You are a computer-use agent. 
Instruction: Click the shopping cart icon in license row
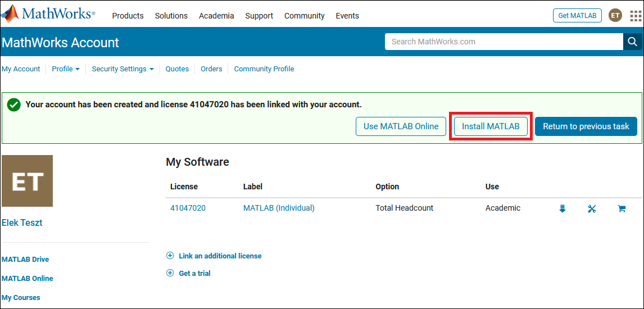tap(622, 208)
